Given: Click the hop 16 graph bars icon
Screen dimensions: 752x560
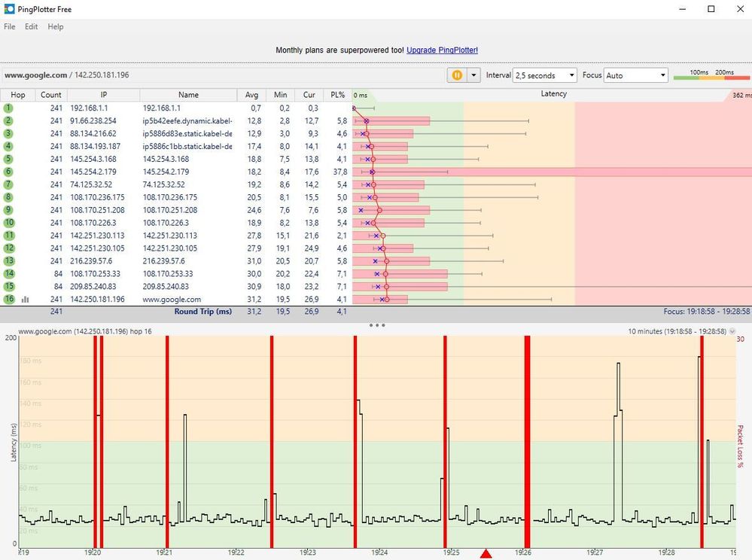Looking at the screenshot, I should pos(25,299).
